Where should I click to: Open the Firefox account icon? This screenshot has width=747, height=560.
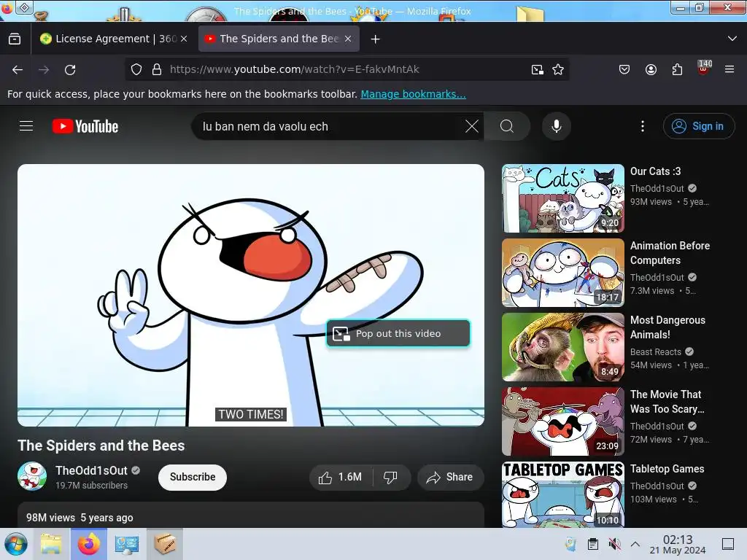coord(651,69)
